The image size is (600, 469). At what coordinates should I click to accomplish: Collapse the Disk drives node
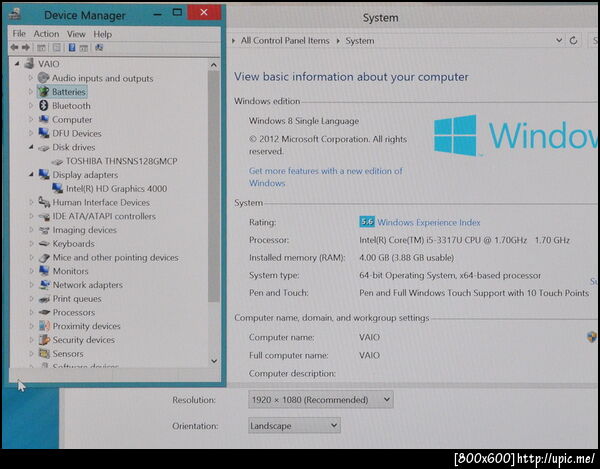[x=31, y=147]
